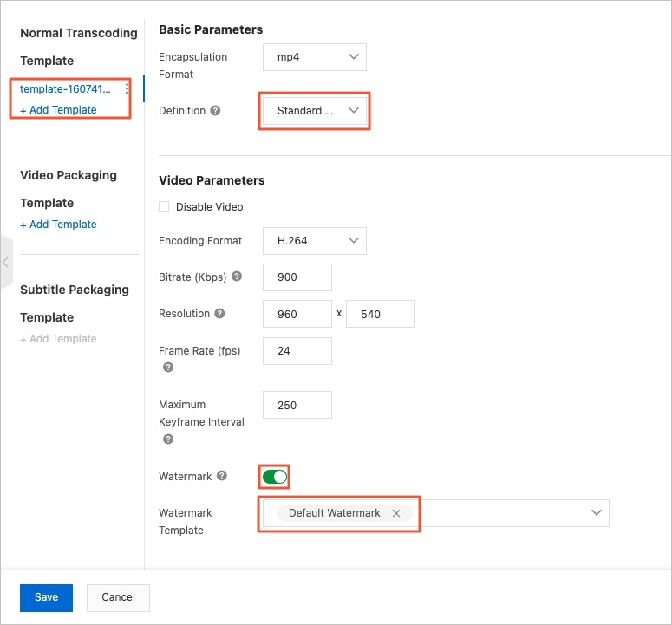Open the Encapsulation Format dropdown
The width and height of the screenshot is (672, 625).
point(315,57)
